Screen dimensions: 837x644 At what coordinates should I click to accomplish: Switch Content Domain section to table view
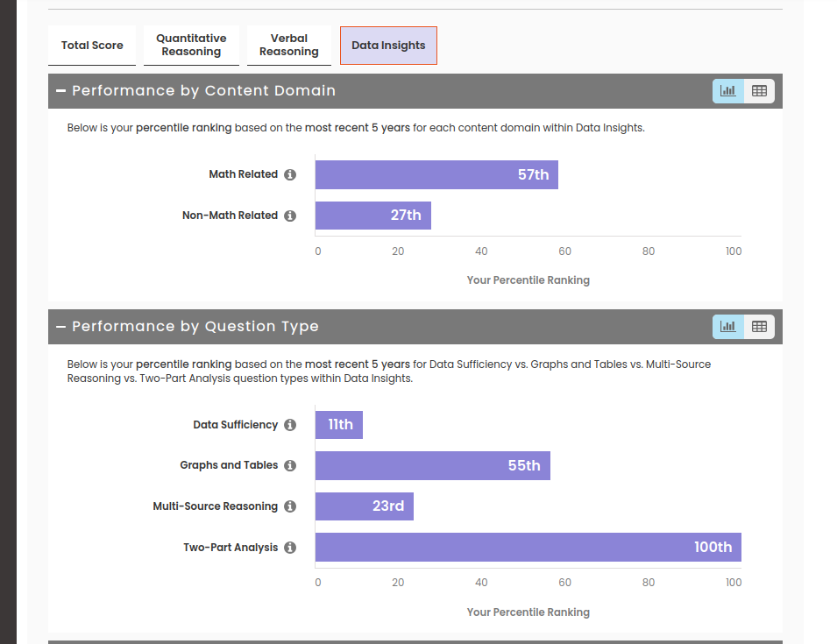(x=759, y=90)
